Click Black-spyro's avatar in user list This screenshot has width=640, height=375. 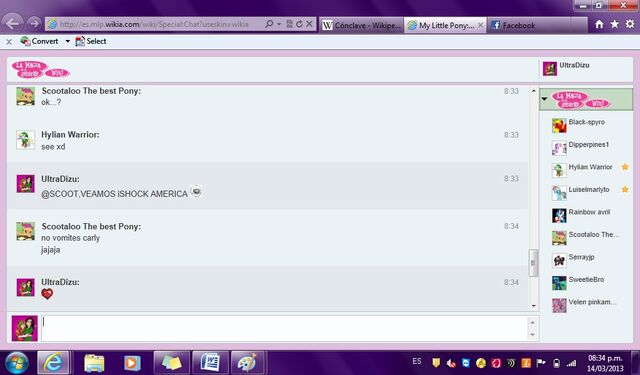pyautogui.click(x=559, y=125)
